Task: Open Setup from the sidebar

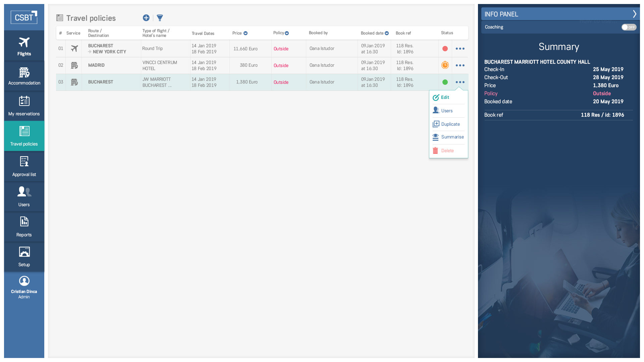Action: (x=24, y=257)
